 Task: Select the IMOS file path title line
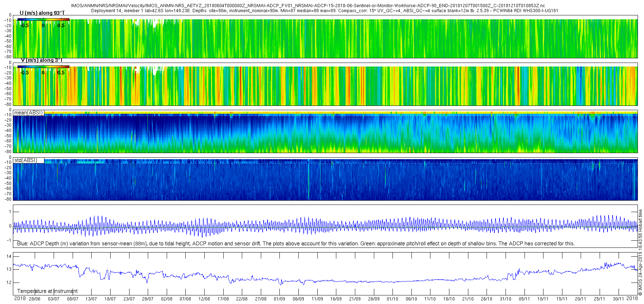point(308,6)
